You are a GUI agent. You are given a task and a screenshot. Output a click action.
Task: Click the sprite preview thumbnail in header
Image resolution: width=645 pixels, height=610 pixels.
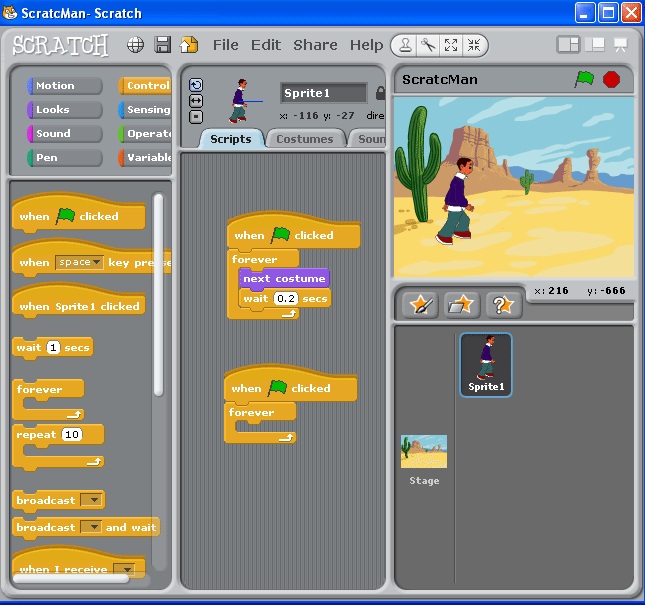240,101
